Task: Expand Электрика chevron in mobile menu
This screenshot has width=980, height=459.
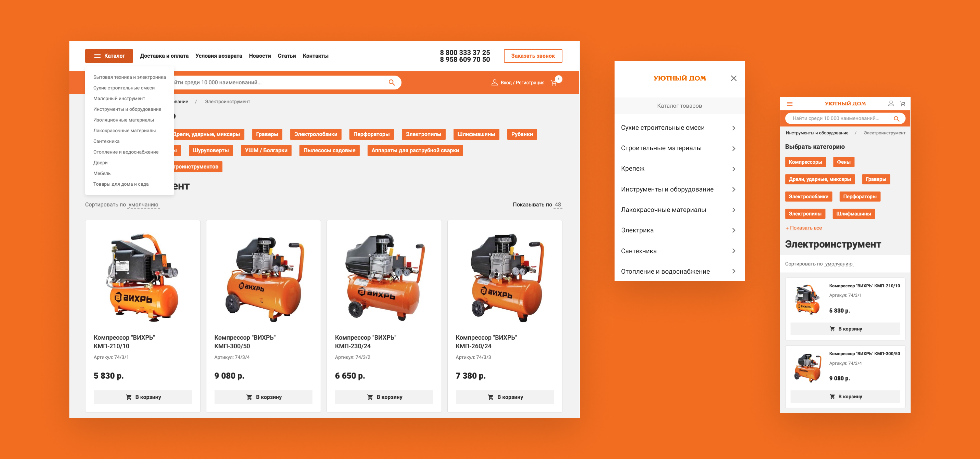Action: point(733,231)
